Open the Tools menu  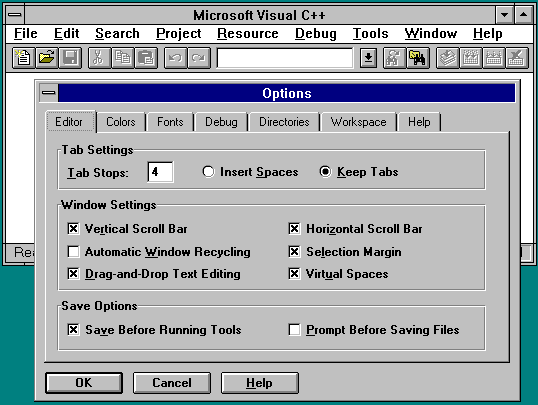click(x=371, y=34)
